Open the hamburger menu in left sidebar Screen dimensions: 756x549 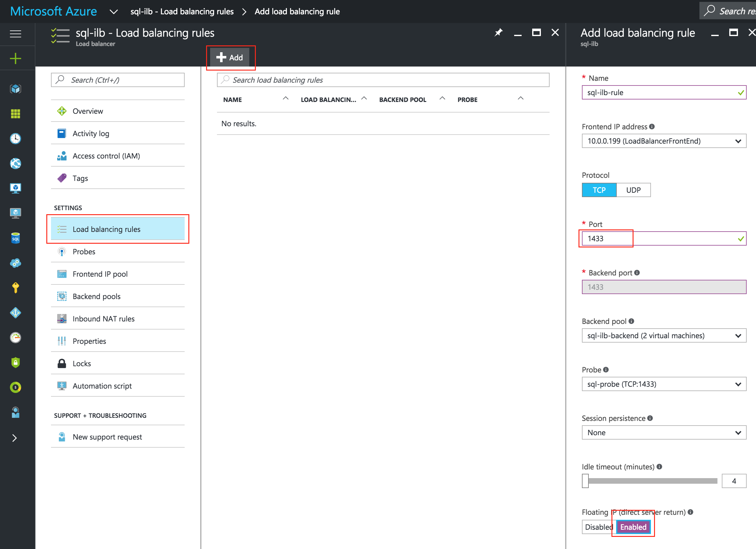coord(15,34)
